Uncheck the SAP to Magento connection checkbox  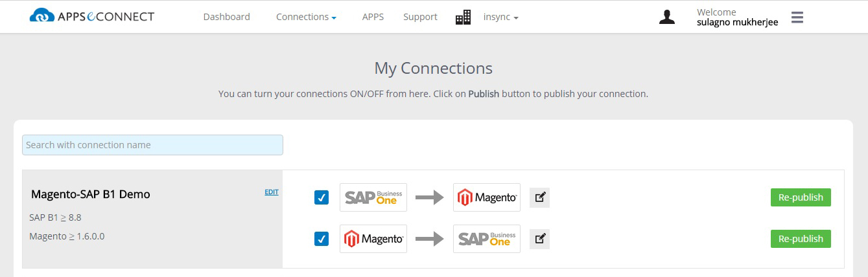pyautogui.click(x=322, y=197)
